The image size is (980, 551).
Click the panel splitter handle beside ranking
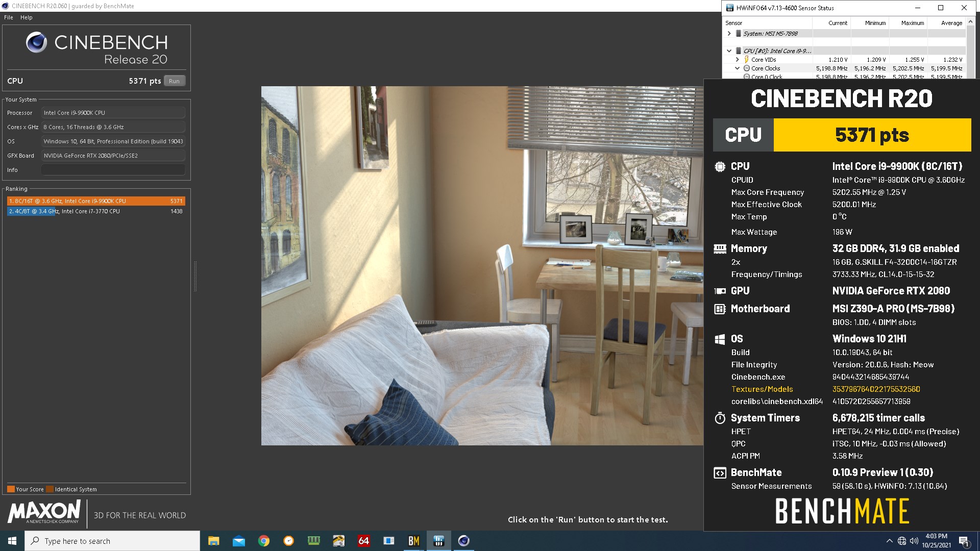tap(194, 276)
